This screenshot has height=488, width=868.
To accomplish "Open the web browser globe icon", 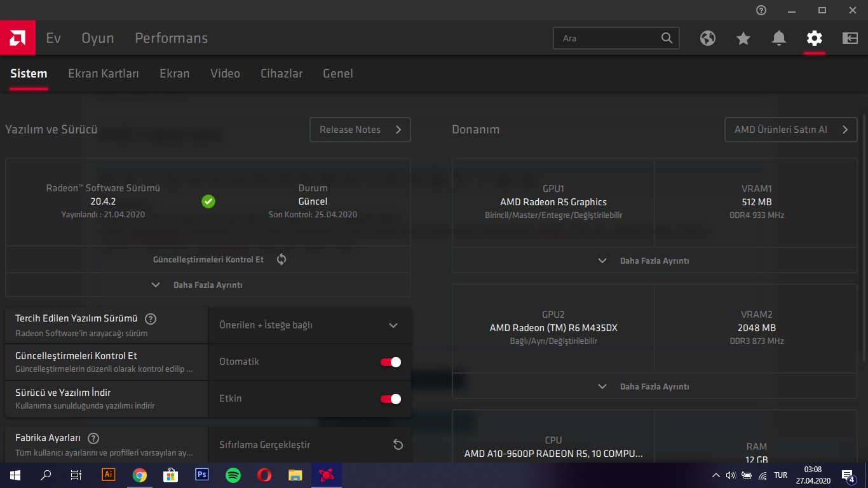I will click(708, 38).
